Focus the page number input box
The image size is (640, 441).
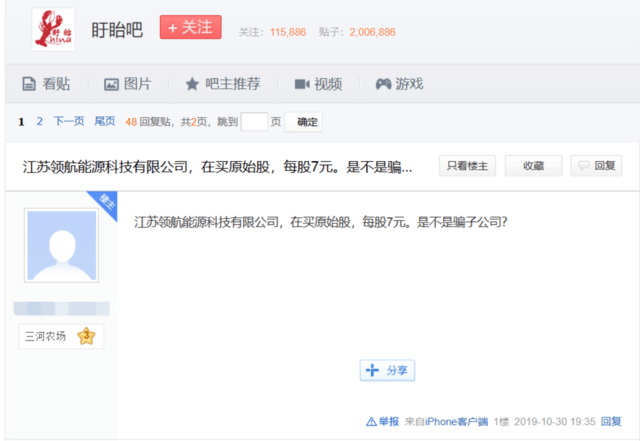pyautogui.click(x=254, y=122)
